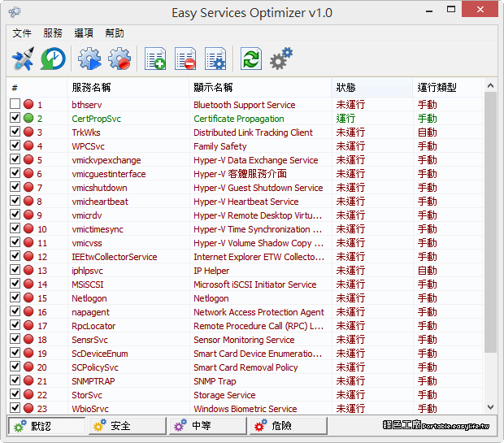Open the 文件 menu
Image resolution: width=504 pixels, height=443 pixels.
(x=22, y=33)
